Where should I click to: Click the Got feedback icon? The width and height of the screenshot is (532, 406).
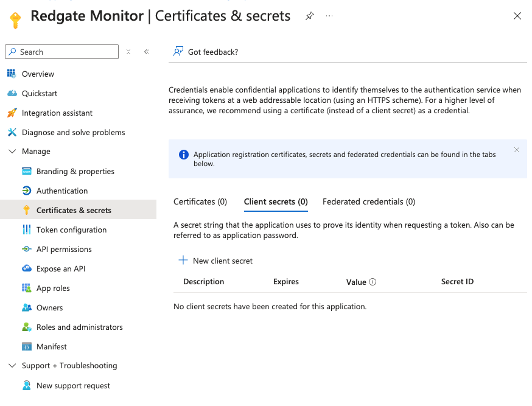(x=178, y=52)
